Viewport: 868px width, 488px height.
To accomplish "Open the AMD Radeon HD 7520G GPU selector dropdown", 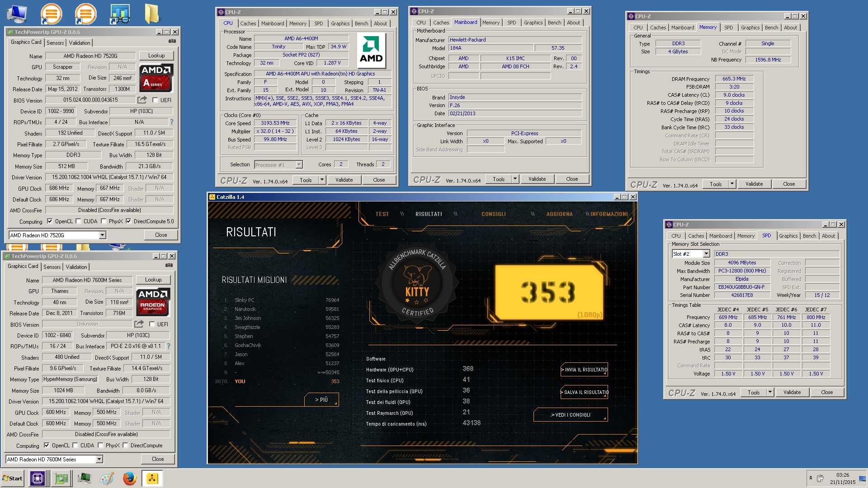I will click(102, 235).
